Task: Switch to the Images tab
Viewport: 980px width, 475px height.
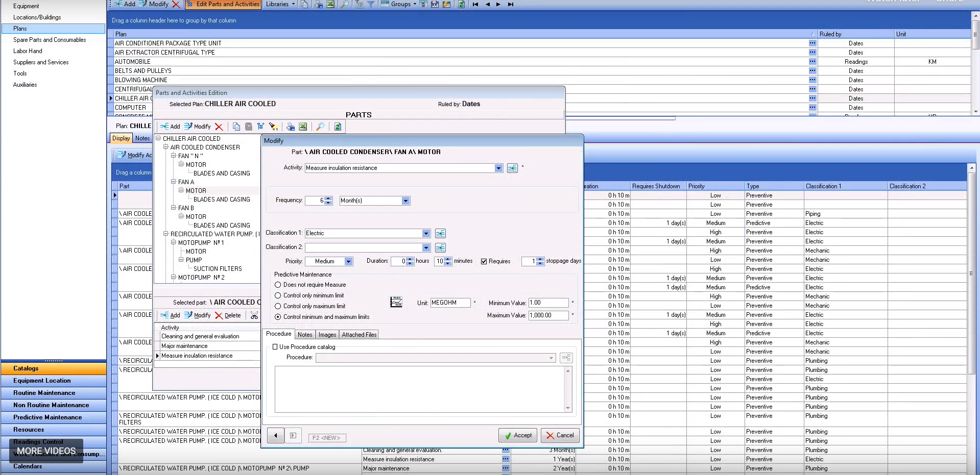Action: (x=327, y=335)
